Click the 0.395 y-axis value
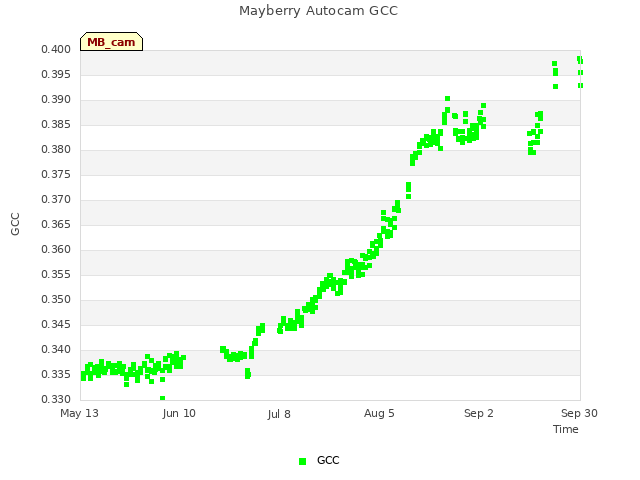Viewport: 640px width, 480px height. (56, 75)
